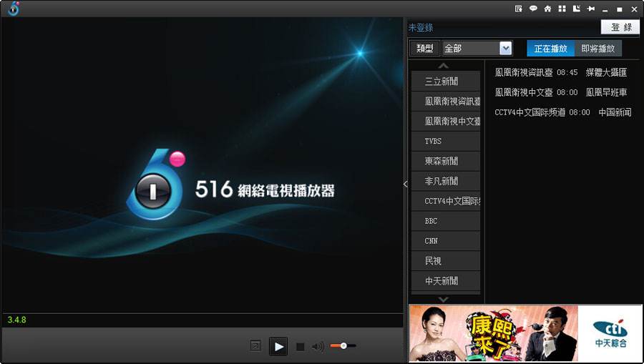Go to the home page icon
The image size is (644, 364).
547,9
